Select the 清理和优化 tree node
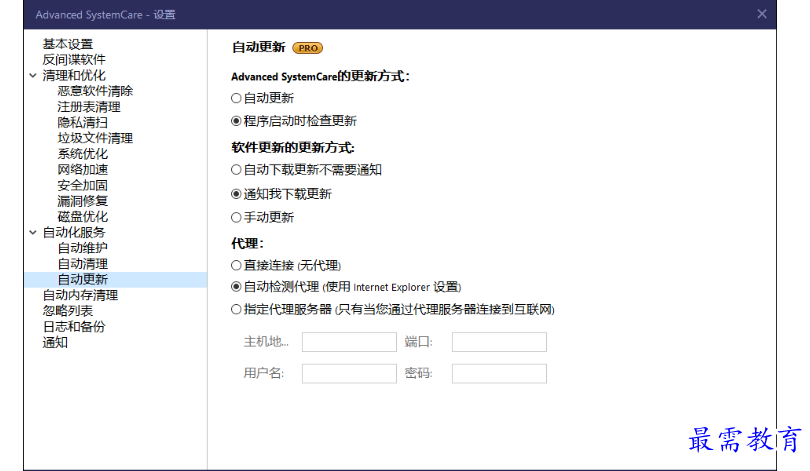The image size is (810, 471). (x=74, y=75)
